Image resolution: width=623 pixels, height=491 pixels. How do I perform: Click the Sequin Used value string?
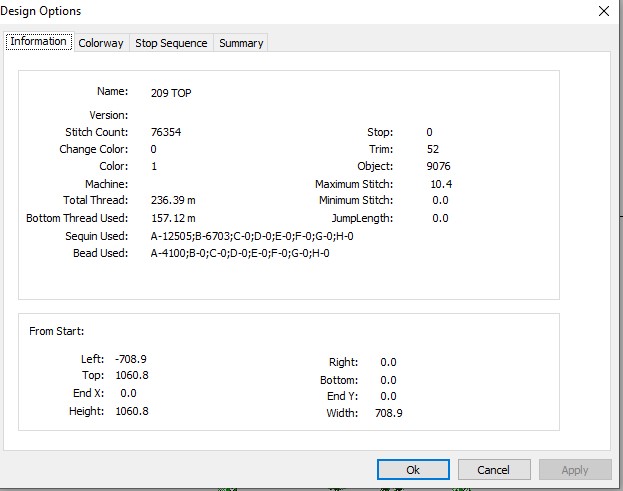[252, 236]
